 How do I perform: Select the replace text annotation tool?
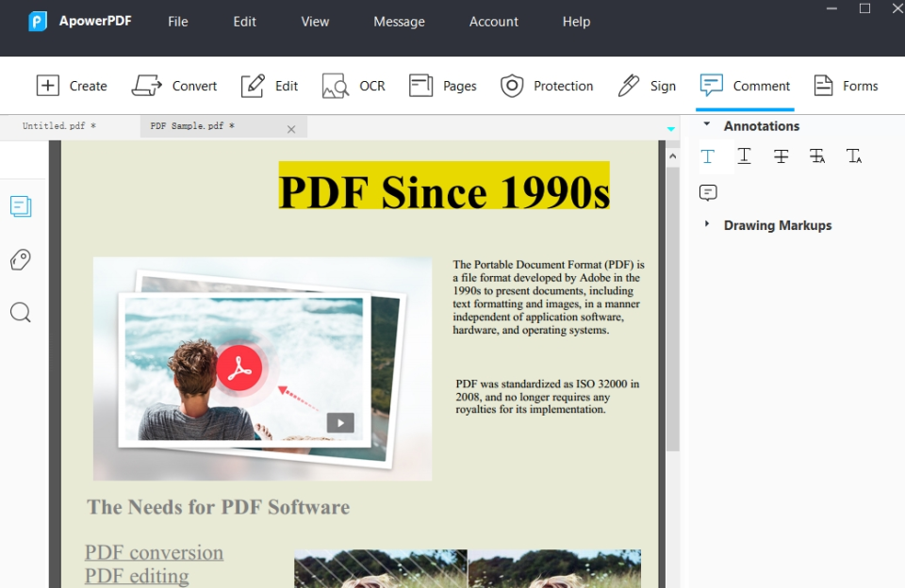816,156
